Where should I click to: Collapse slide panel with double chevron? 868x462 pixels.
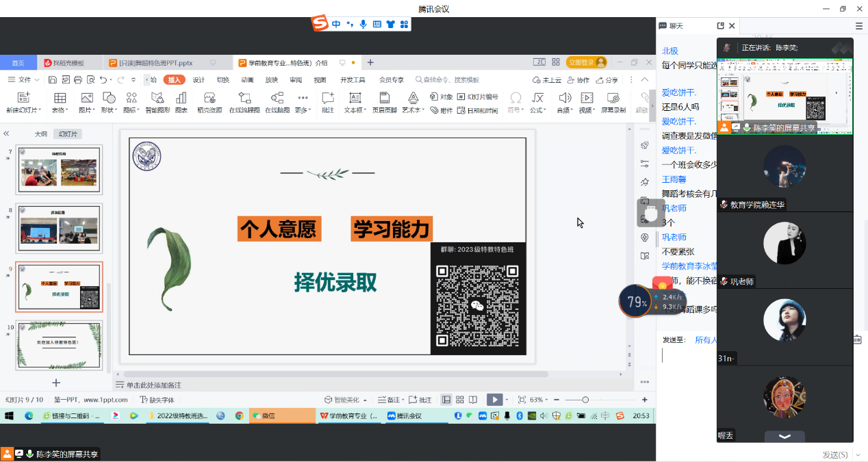tap(6, 134)
